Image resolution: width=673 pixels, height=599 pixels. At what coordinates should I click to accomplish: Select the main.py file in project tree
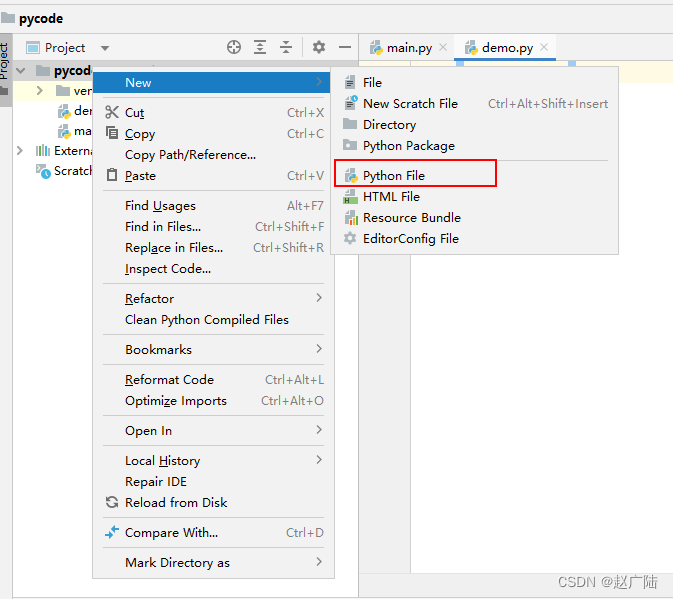click(x=75, y=131)
